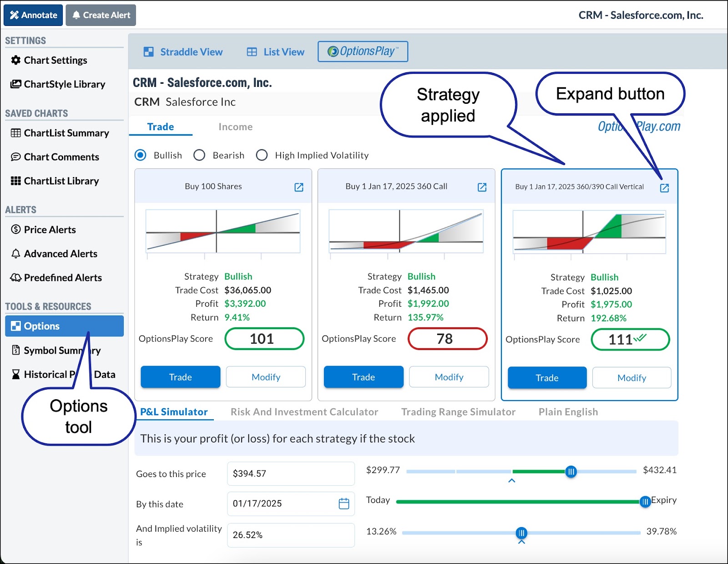Click the 360/390 Call Vertical title
The image size is (728, 564).
[579, 187]
